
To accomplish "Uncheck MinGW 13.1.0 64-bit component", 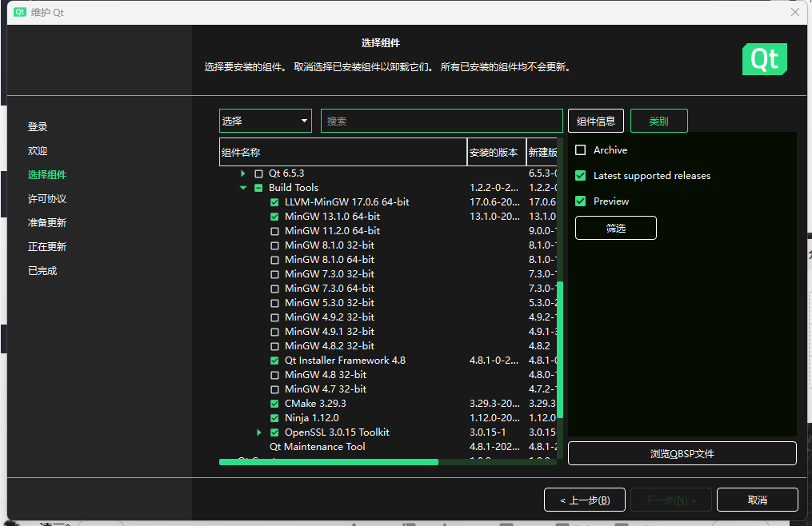I will click(x=274, y=217).
